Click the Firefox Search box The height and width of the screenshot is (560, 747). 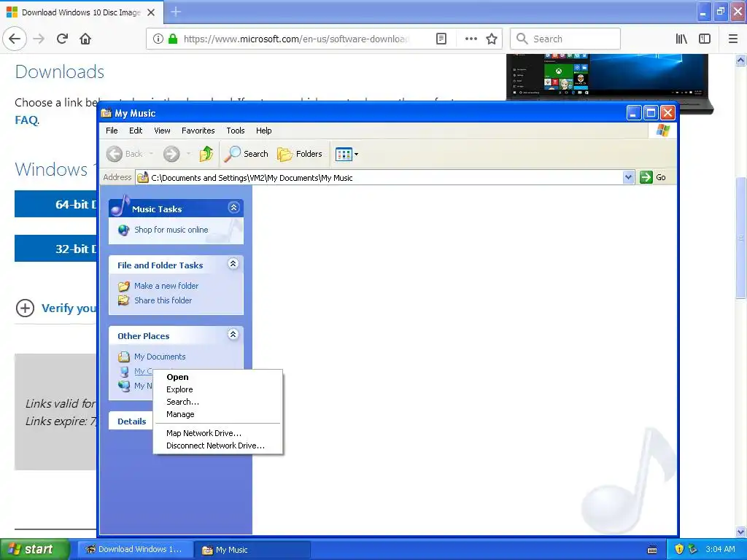pos(565,39)
